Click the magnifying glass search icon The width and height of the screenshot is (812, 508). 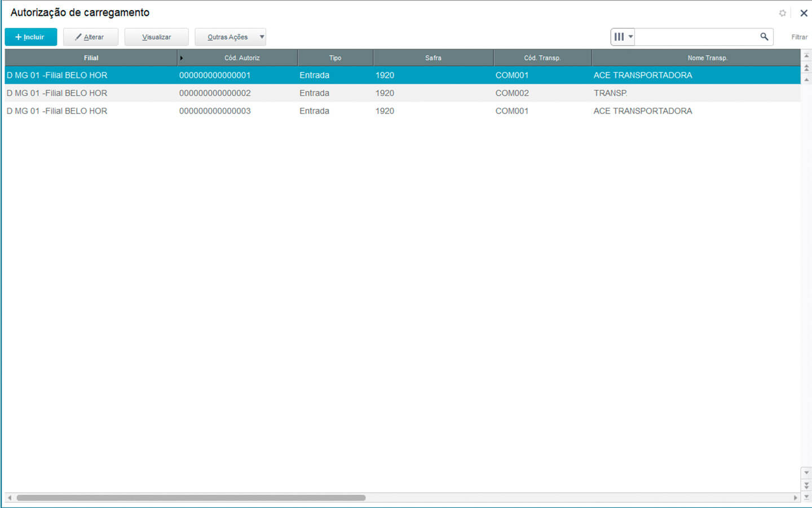(x=764, y=37)
